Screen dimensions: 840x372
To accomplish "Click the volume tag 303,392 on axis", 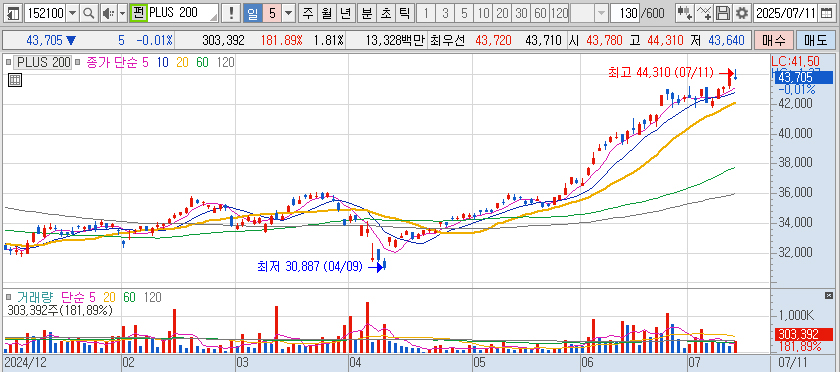I will (804, 333).
